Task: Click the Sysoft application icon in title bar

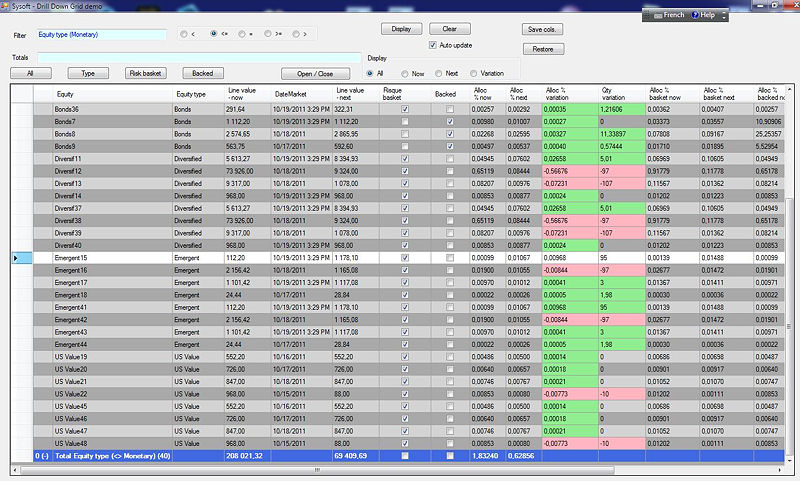Action: coord(5,6)
